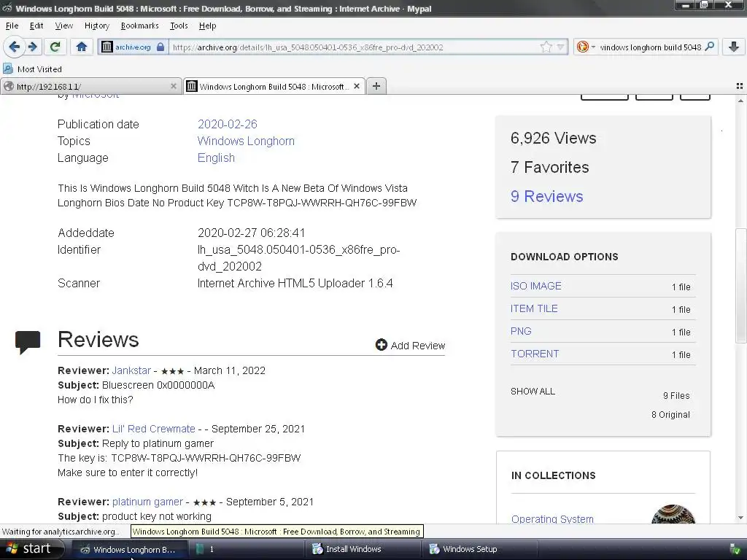Click the address bar URL field
The width and height of the screenshot is (747, 560).
355,47
